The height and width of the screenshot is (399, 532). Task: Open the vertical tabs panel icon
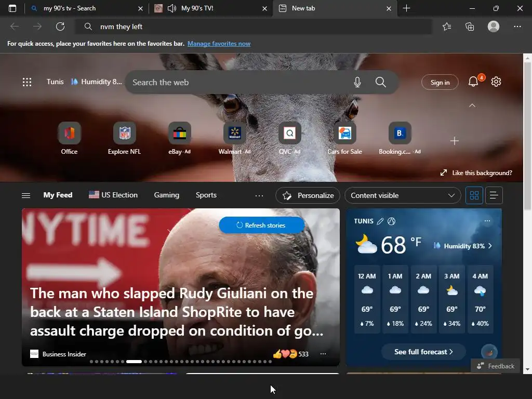[x=12, y=8]
